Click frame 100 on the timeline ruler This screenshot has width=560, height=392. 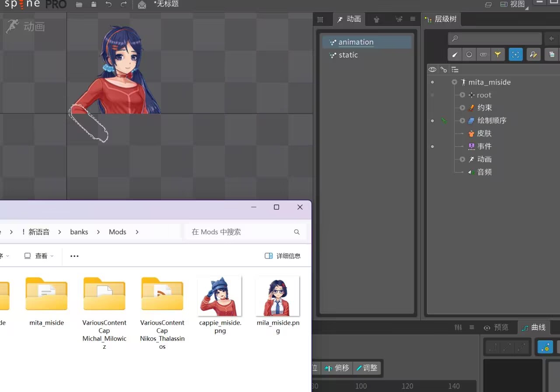tap(361, 386)
